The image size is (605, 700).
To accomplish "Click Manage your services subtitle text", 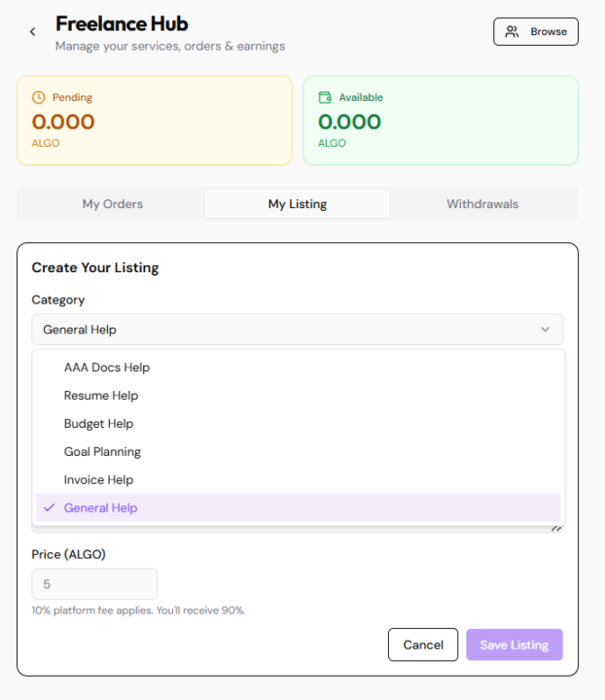I will [x=170, y=46].
